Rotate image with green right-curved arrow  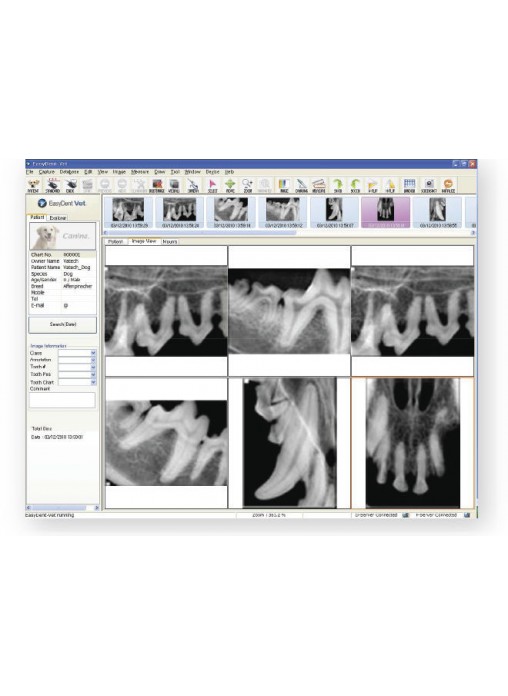click(337, 185)
